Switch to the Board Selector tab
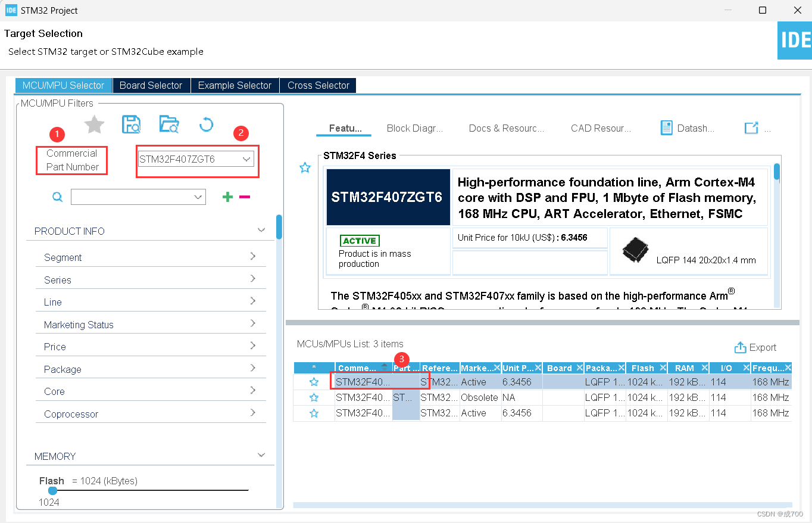Viewport: 812px width, 523px height. point(151,85)
